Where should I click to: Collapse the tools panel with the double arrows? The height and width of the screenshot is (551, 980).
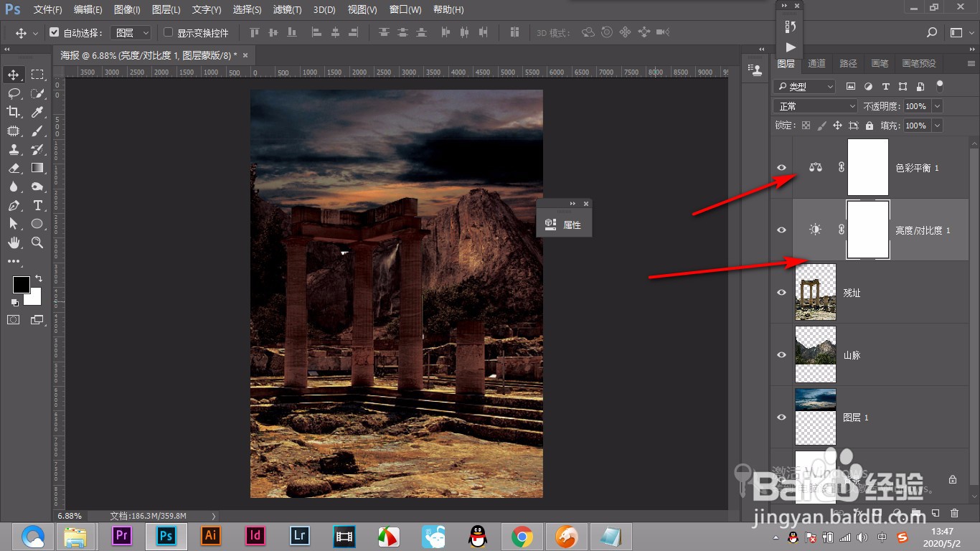(7, 50)
